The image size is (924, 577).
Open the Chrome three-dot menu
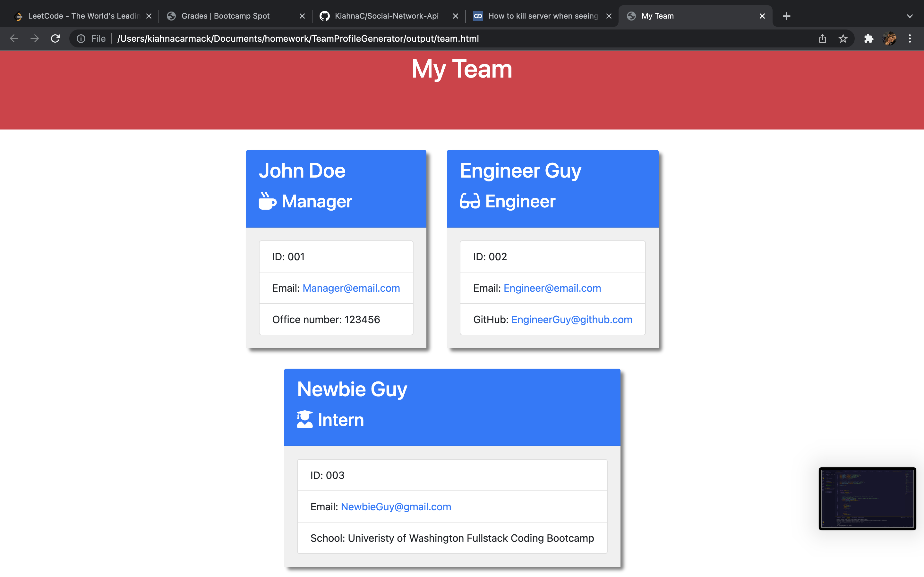pyautogui.click(x=910, y=38)
